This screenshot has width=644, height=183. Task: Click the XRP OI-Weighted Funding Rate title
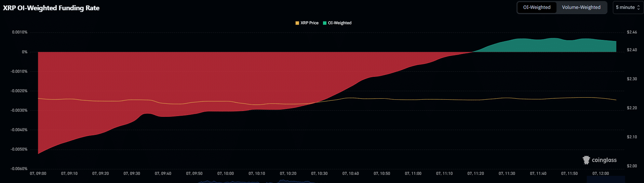51,8
